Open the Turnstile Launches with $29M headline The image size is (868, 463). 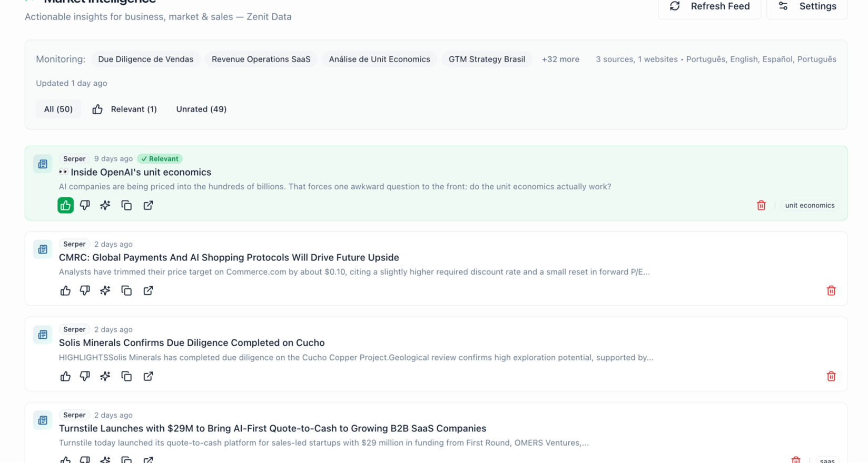[272, 428]
